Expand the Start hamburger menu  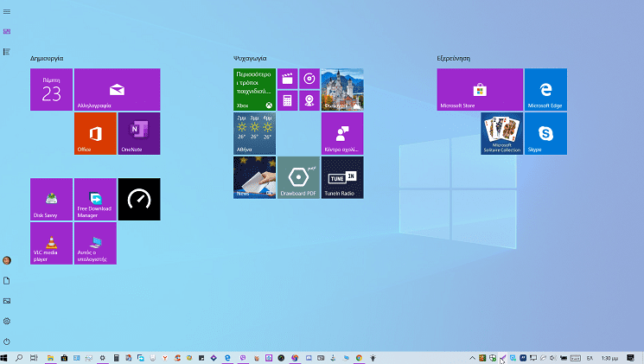[x=7, y=11]
